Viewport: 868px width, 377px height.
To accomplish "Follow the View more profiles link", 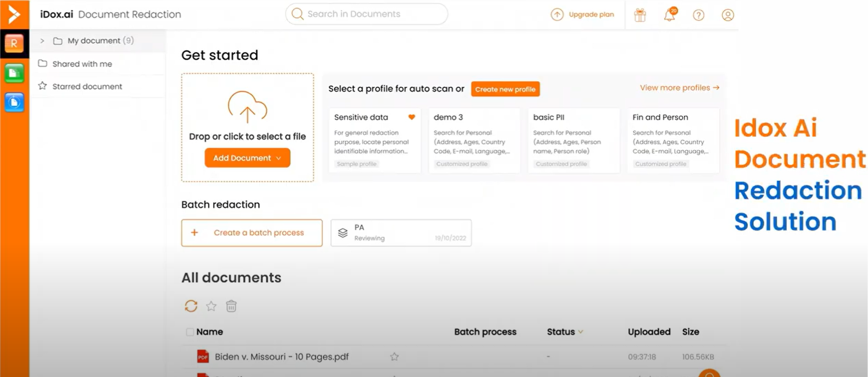I will 679,87.
